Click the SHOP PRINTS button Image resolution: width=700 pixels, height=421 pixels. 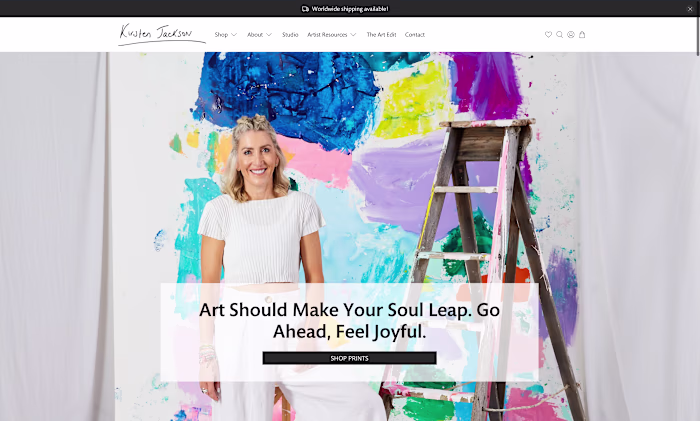[x=350, y=358]
